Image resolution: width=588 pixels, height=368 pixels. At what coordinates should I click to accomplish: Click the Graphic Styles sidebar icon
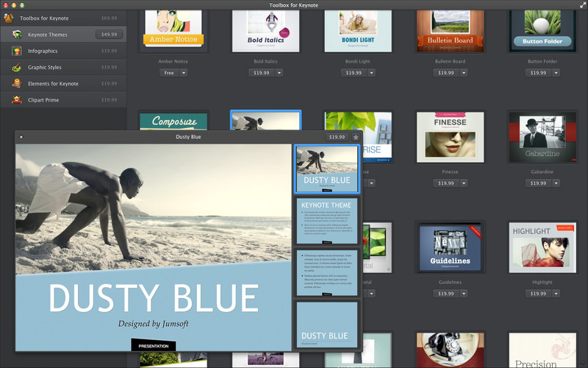(16, 67)
